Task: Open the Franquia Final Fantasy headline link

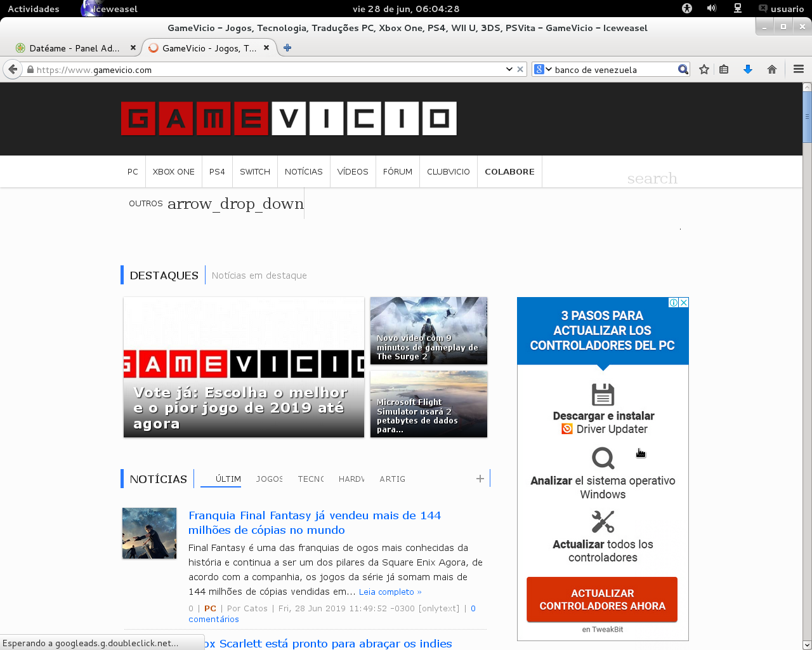Action: [315, 522]
